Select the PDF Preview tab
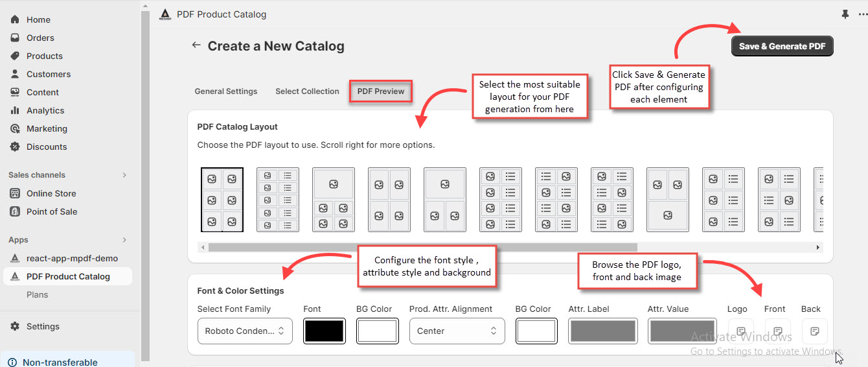The height and width of the screenshot is (367, 868). 381,91
